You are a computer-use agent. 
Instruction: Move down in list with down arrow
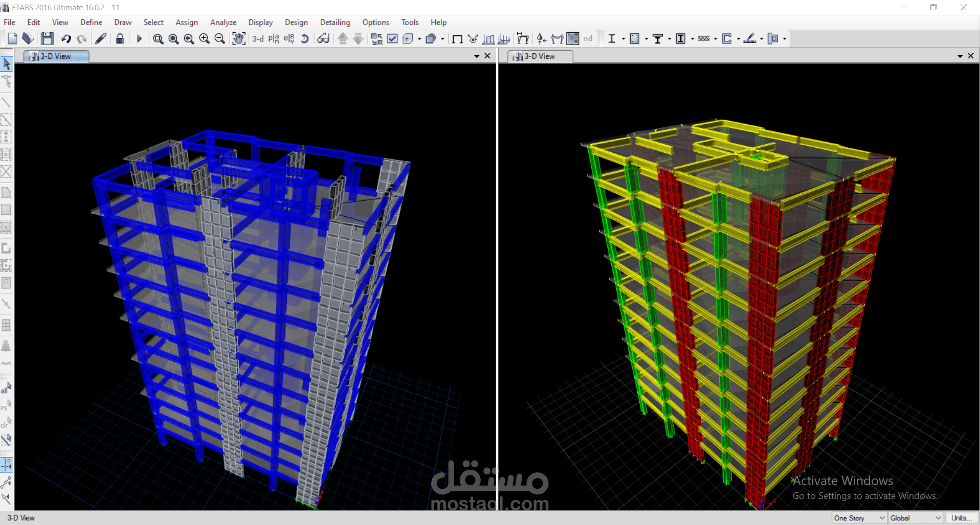358,39
